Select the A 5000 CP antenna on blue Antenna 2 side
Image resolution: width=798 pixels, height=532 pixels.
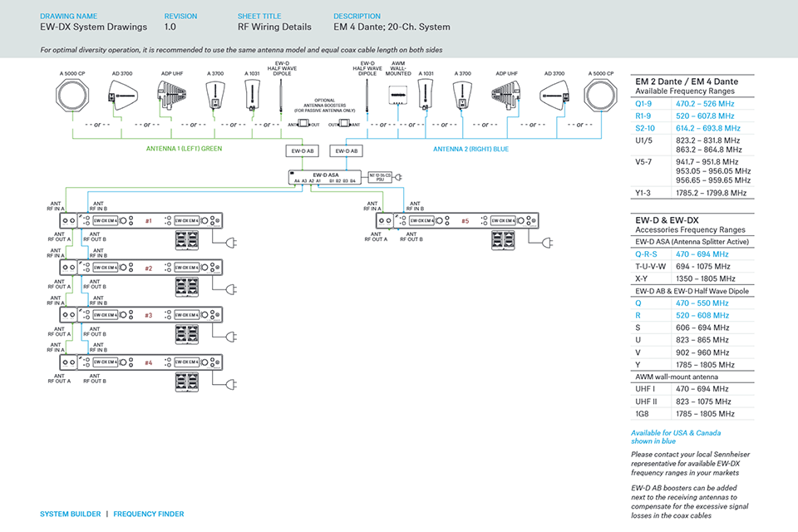pos(600,95)
